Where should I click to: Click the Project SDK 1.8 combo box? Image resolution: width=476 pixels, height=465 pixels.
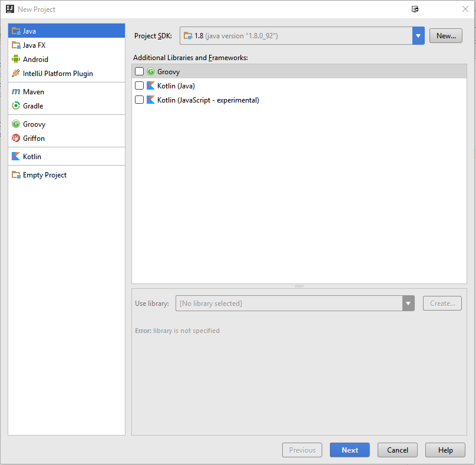tap(296, 36)
